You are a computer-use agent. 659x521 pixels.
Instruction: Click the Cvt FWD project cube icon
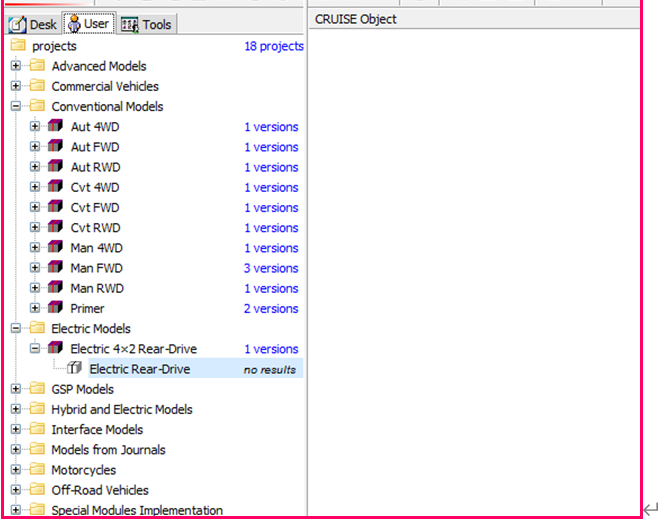(55, 206)
